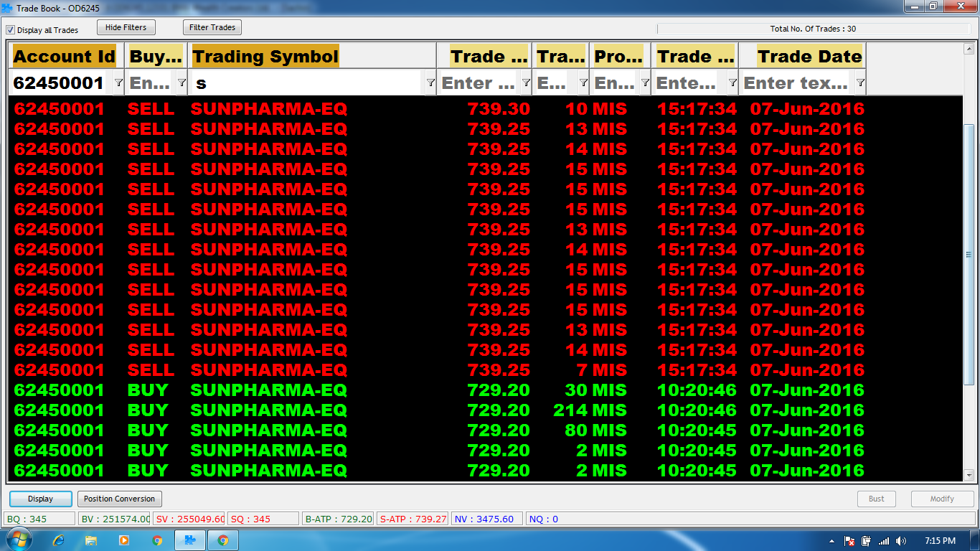Open Chrome icon next to Media Player
Image resolution: width=980 pixels, height=551 pixels.
coord(157,540)
